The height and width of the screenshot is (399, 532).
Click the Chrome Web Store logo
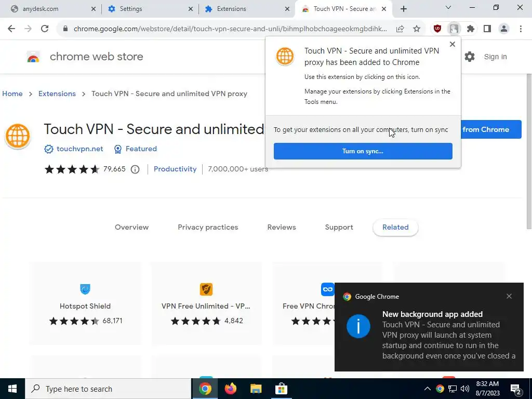(33, 57)
